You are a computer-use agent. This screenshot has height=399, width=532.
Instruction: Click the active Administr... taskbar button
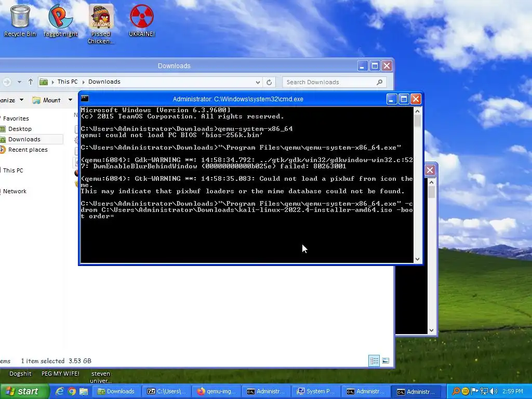tap(416, 392)
